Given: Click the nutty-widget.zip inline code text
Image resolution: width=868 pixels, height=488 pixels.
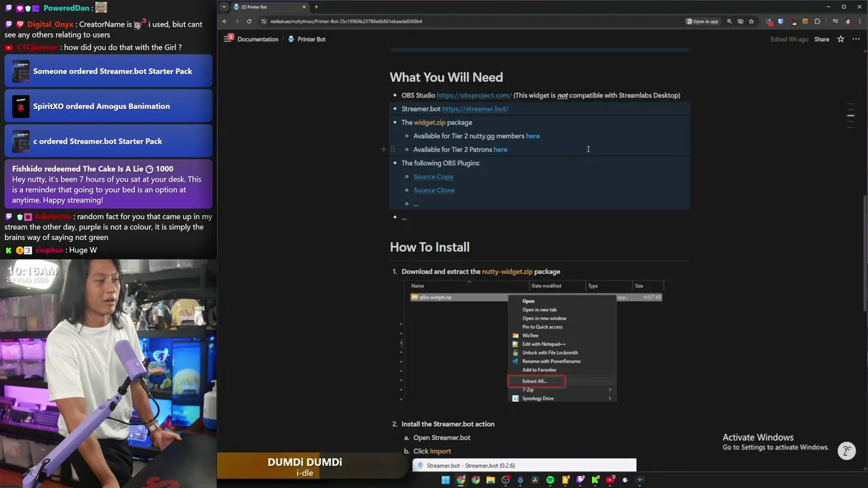Looking at the screenshot, I should pyautogui.click(x=507, y=272).
